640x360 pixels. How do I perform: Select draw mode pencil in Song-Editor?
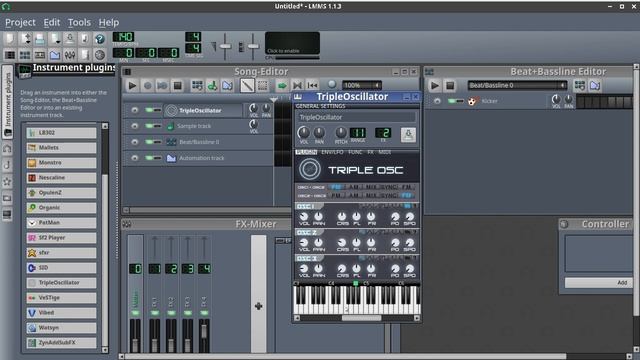coord(247,85)
